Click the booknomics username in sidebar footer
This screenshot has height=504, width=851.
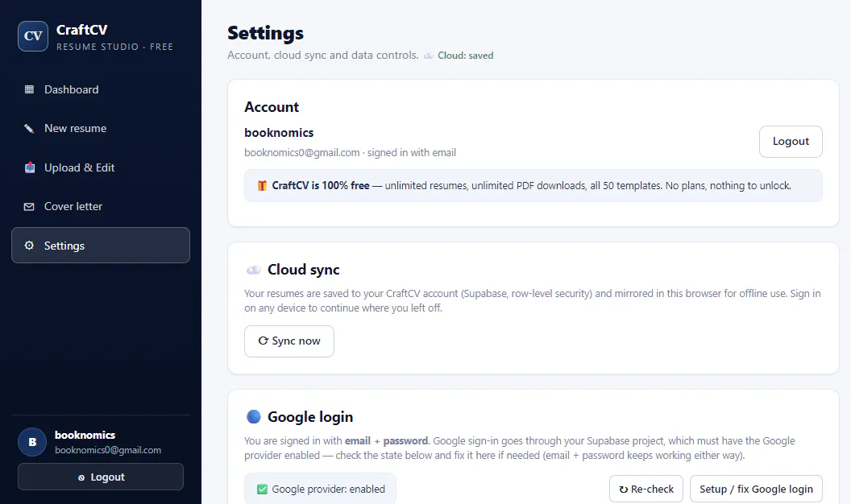pyautogui.click(x=85, y=435)
